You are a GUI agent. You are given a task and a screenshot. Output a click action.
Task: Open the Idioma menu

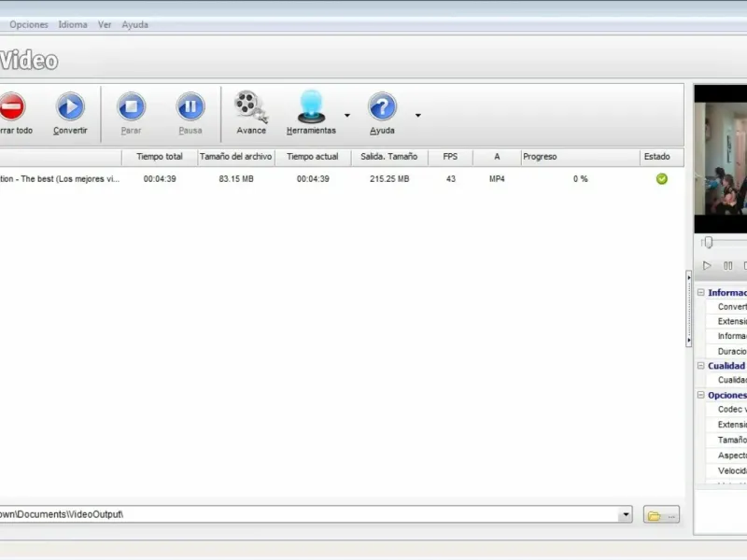73,24
